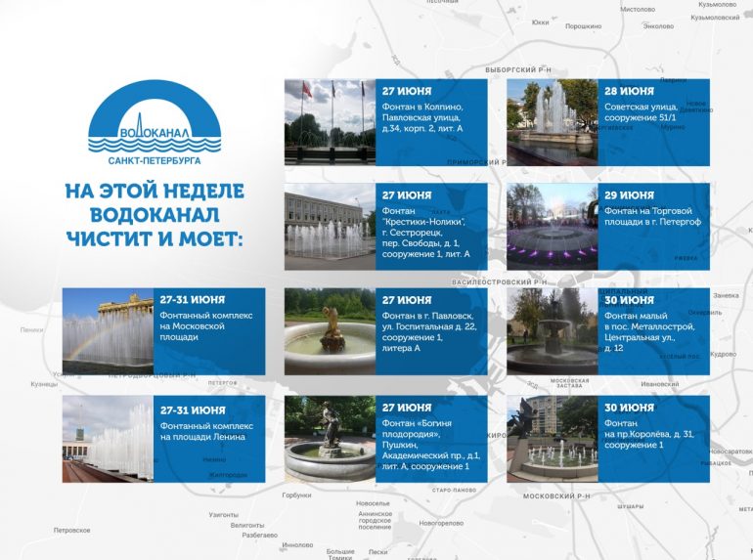
Task: Select the 'Ивановский' map label
Action: coord(660,384)
